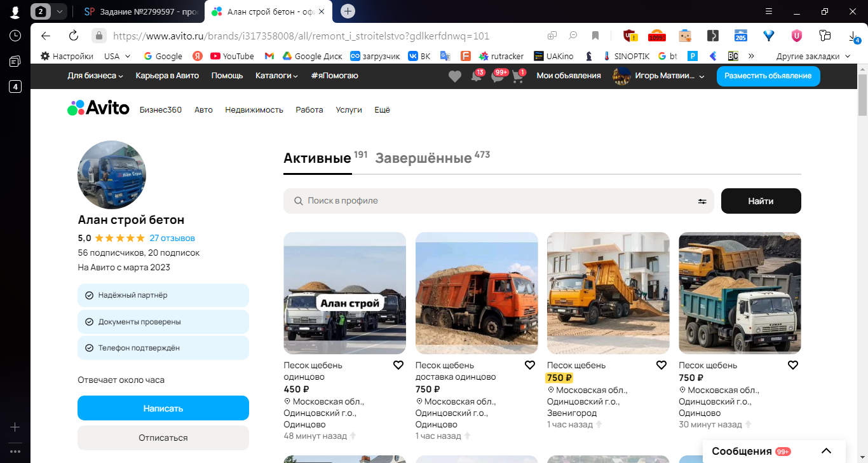Click search filter settings icon in profile search
Screen dimensions: 868x463
pyautogui.click(x=702, y=201)
